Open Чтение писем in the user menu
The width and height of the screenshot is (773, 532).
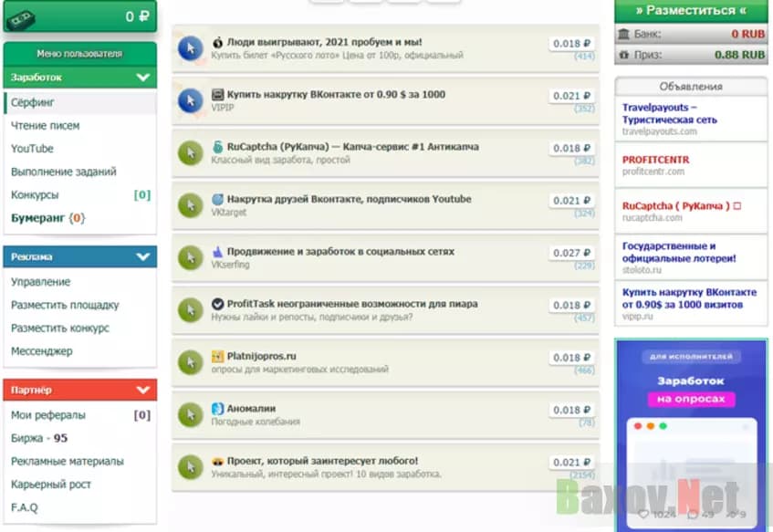(45, 126)
